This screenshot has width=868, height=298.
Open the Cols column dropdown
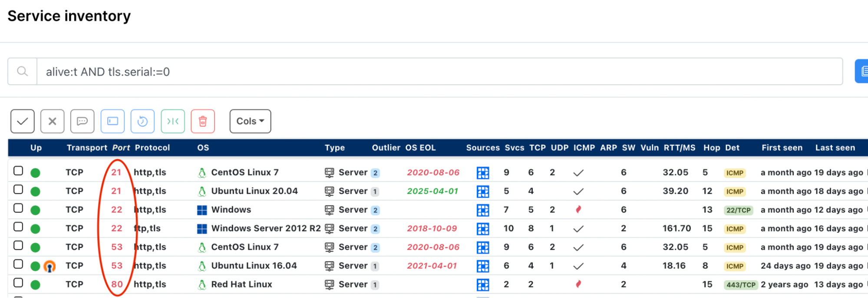[251, 121]
